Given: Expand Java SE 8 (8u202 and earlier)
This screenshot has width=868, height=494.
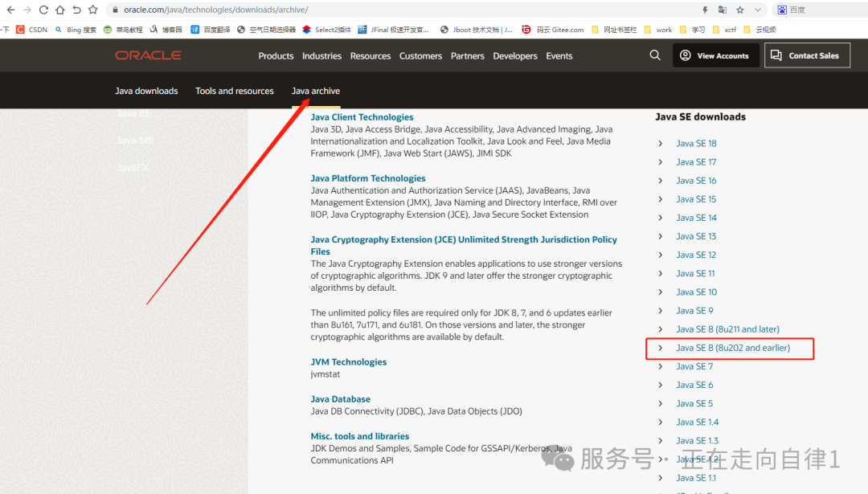Looking at the screenshot, I should click(x=732, y=348).
